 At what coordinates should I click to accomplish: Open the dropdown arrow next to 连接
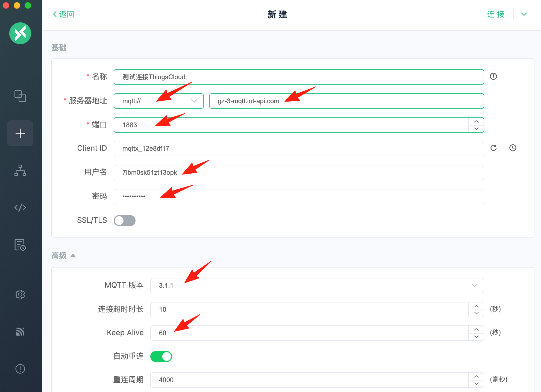[524, 14]
